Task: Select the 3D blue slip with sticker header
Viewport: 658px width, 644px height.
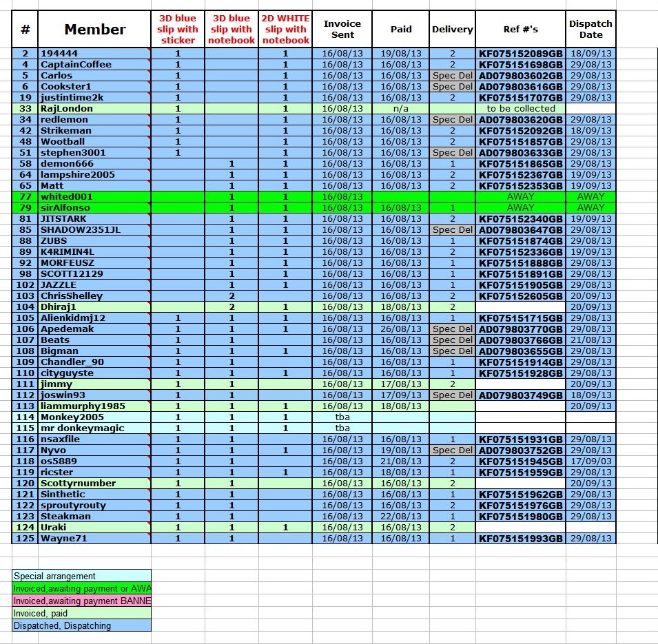Action: [x=178, y=30]
